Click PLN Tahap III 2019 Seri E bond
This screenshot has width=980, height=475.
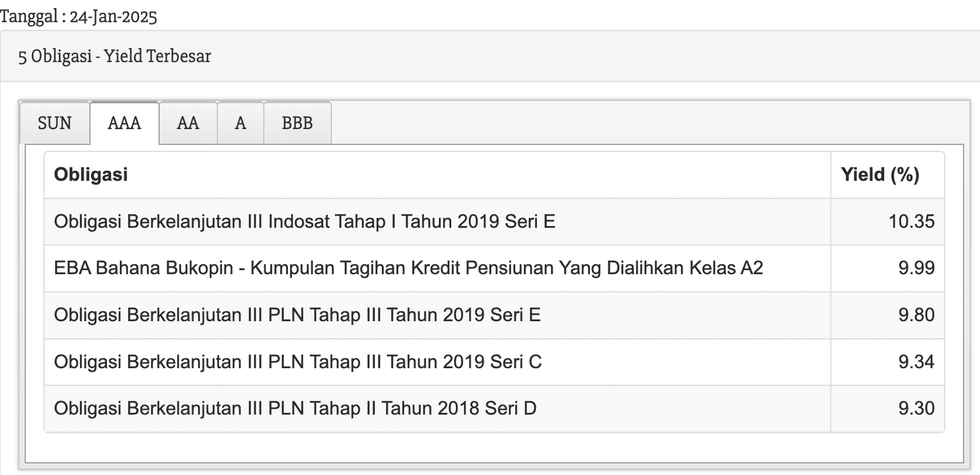click(x=297, y=315)
